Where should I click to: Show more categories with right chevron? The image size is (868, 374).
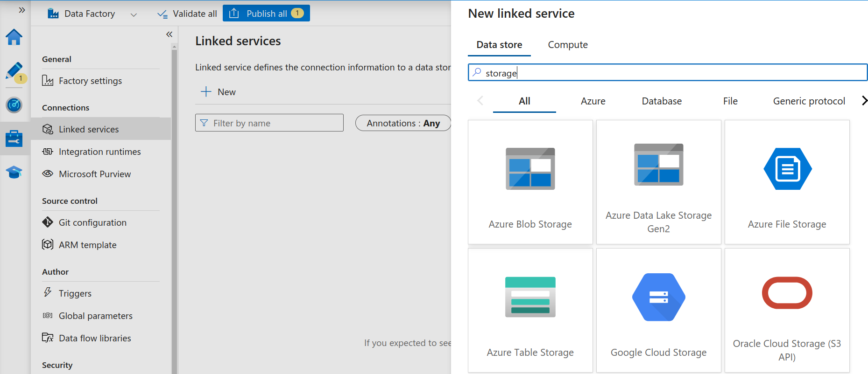(x=864, y=101)
